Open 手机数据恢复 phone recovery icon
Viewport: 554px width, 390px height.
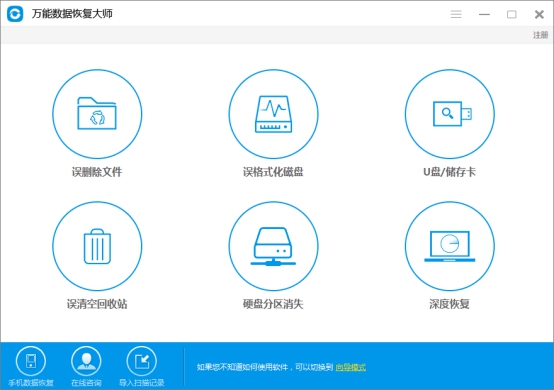[31, 361]
